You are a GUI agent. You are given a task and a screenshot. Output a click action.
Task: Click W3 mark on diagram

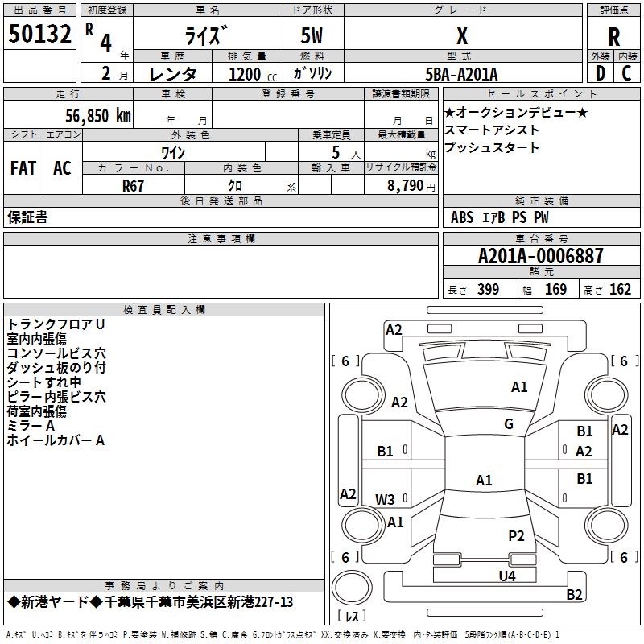(x=385, y=499)
